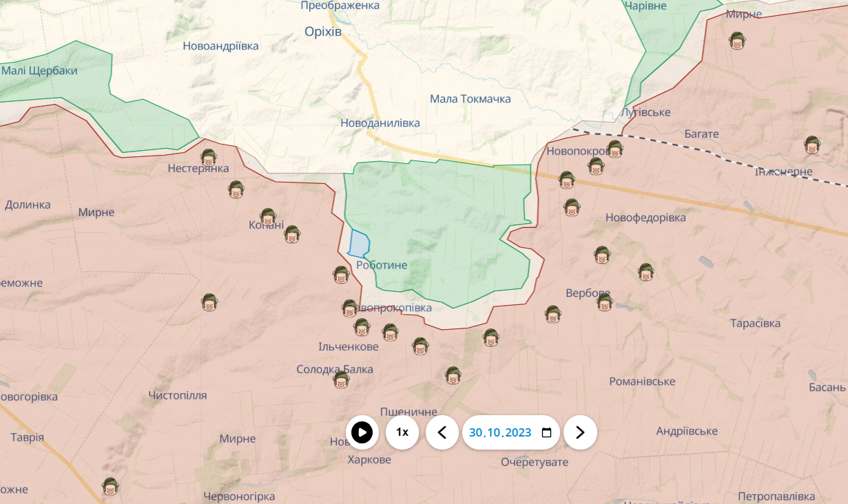
Task: Select unit marker above Копані label
Action: (268, 217)
